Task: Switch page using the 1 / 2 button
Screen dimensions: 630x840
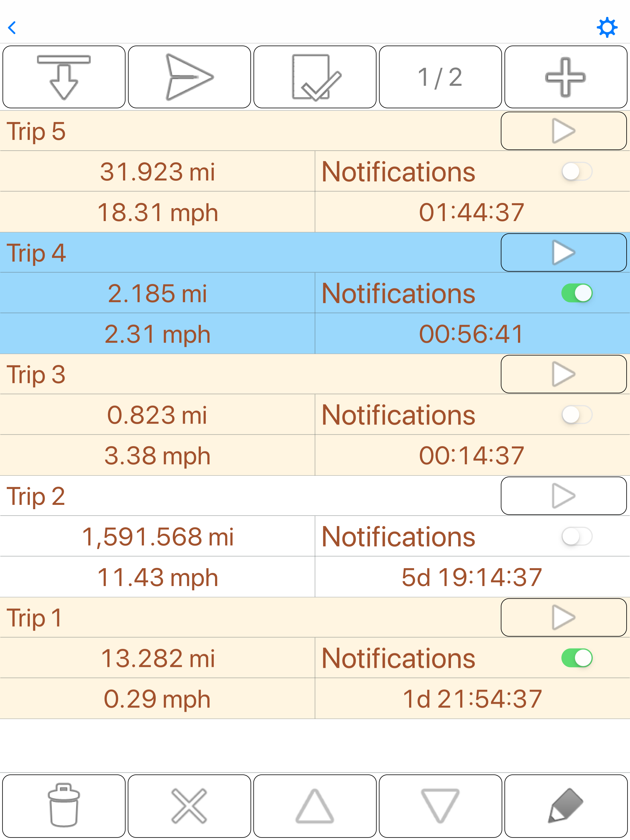Action: [440, 77]
